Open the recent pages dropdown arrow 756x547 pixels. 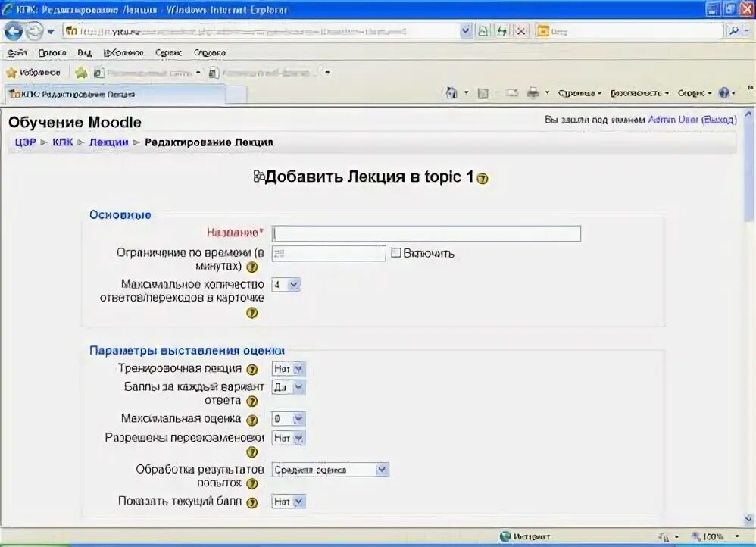click(x=51, y=33)
